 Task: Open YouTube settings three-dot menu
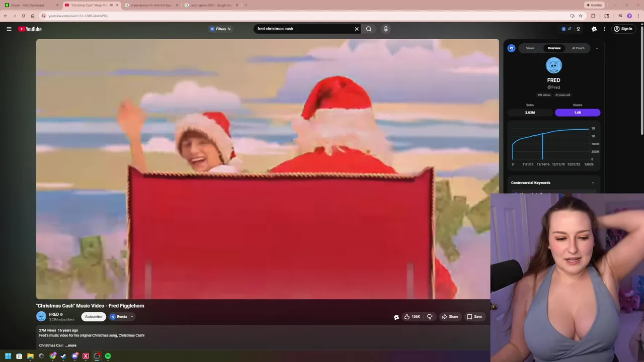point(604,29)
